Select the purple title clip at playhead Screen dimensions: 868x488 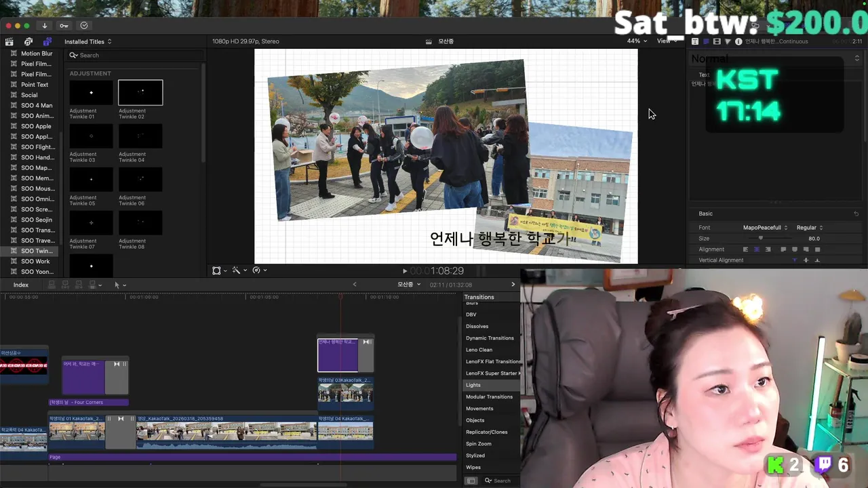(338, 355)
